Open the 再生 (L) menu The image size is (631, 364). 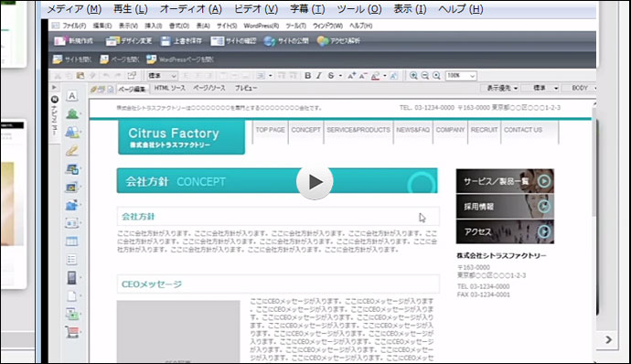pos(131,9)
